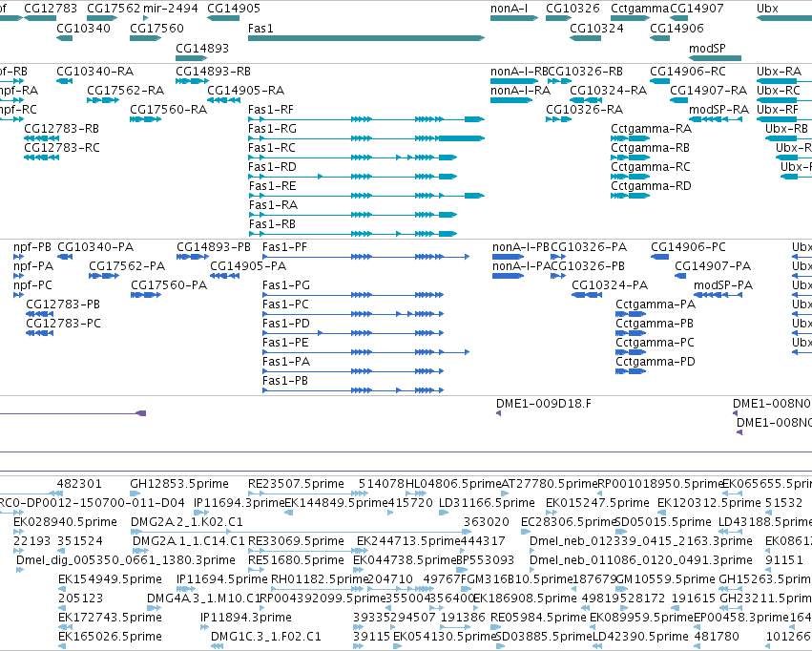This screenshot has height=651, width=812.
Task: Open the modSP-RA transcript
Action: (716, 119)
